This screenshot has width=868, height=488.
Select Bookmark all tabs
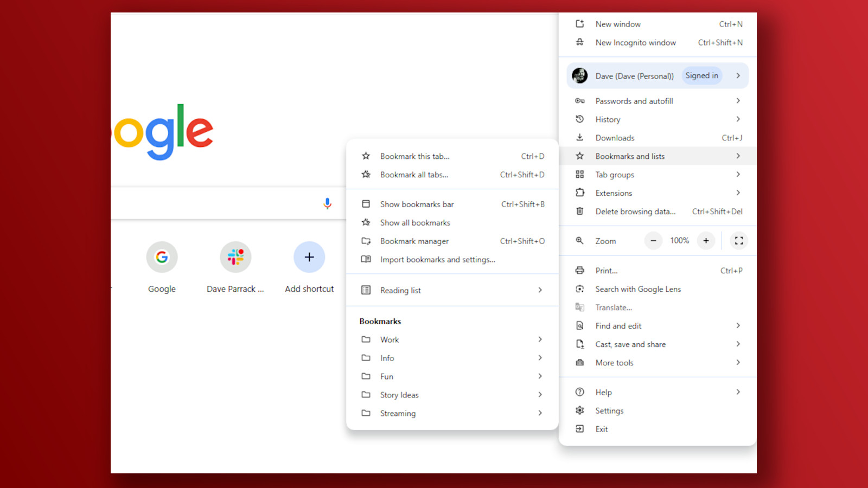click(x=414, y=175)
